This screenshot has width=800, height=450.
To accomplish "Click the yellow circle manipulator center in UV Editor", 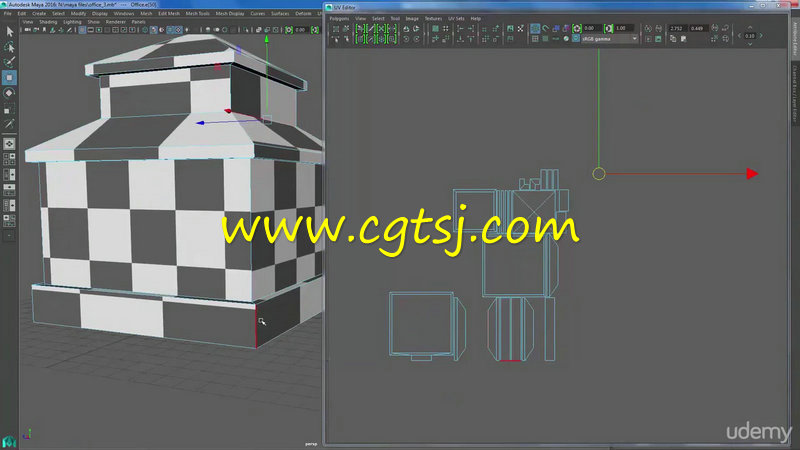I will point(599,173).
